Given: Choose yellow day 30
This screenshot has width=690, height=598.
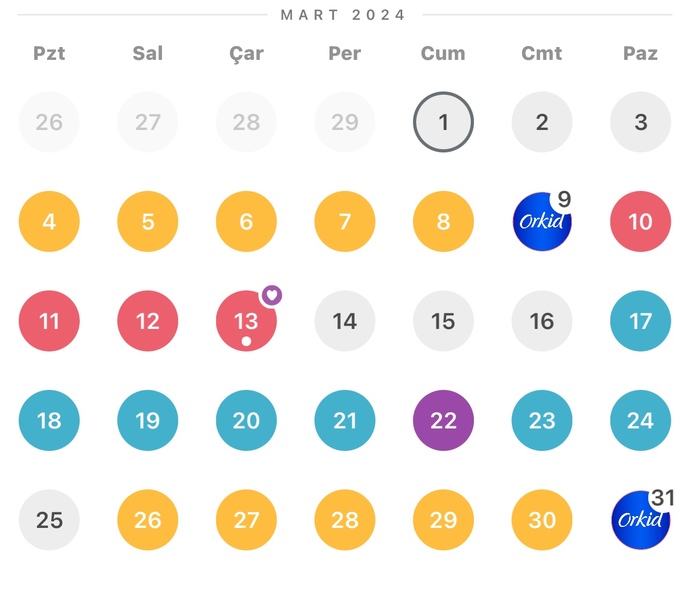Looking at the screenshot, I should pos(542,520).
